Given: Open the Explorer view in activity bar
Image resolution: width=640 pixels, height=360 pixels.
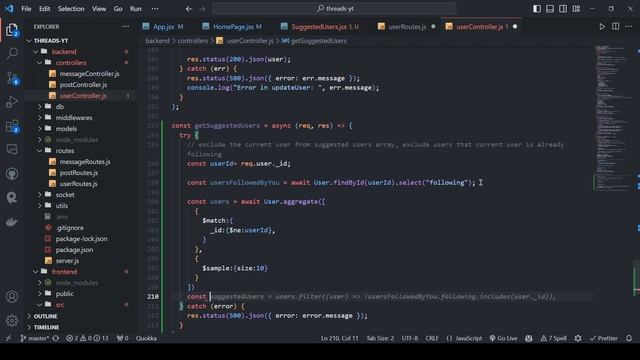Looking at the screenshot, I should tap(12, 30).
